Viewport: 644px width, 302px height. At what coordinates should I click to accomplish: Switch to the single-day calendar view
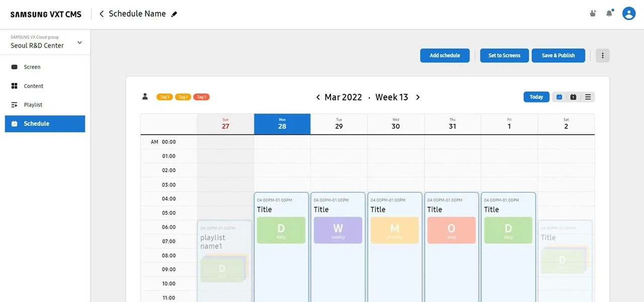(x=573, y=97)
